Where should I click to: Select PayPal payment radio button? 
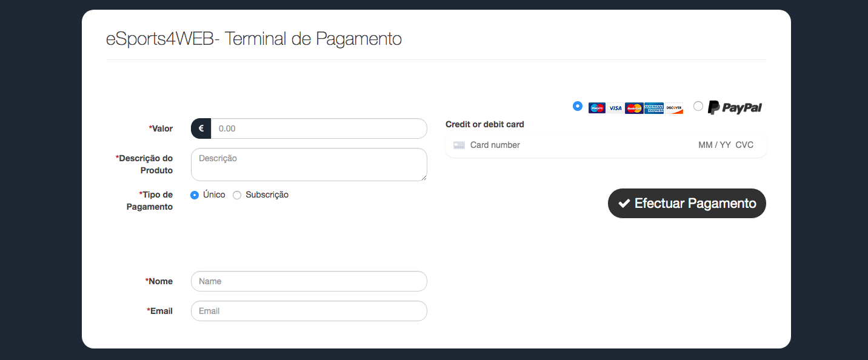pyautogui.click(x=698, y=106)
